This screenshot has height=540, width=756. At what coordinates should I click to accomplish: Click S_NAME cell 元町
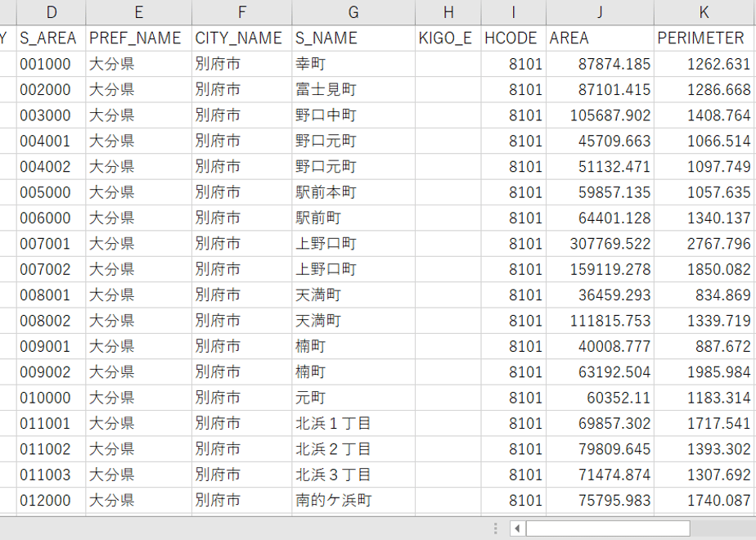353,398
